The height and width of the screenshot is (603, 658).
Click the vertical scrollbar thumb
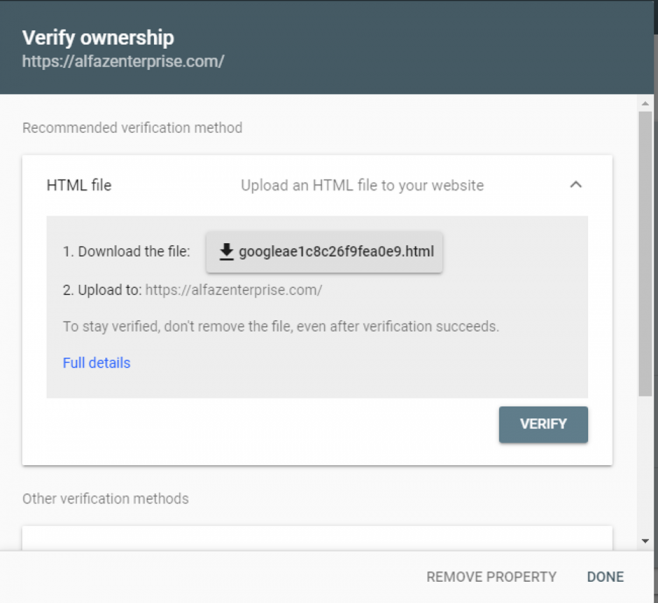click(645, 253)
